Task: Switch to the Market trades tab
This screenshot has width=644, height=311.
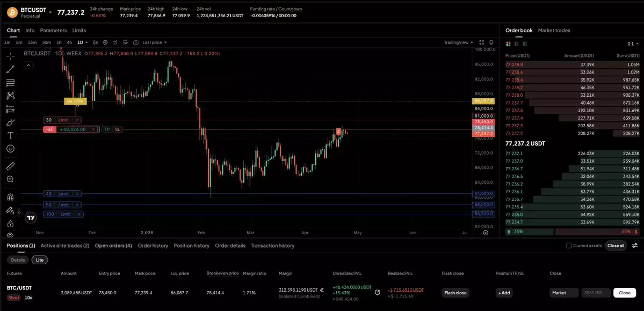Action: pos(554,31)
